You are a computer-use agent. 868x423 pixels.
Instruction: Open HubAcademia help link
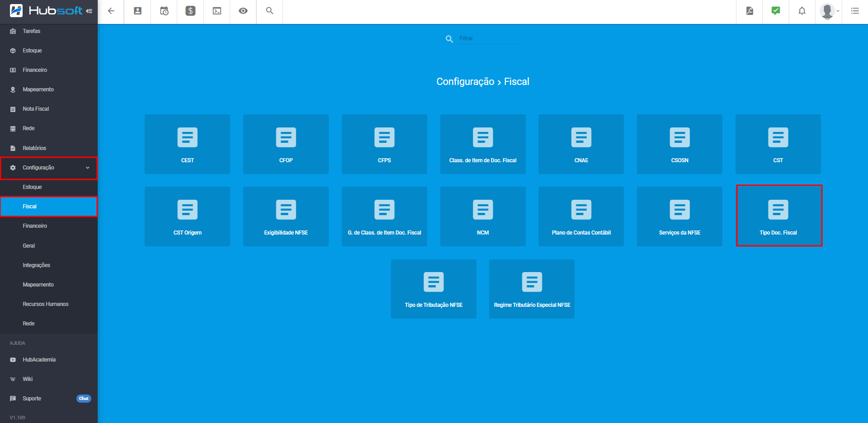point(49,360)
